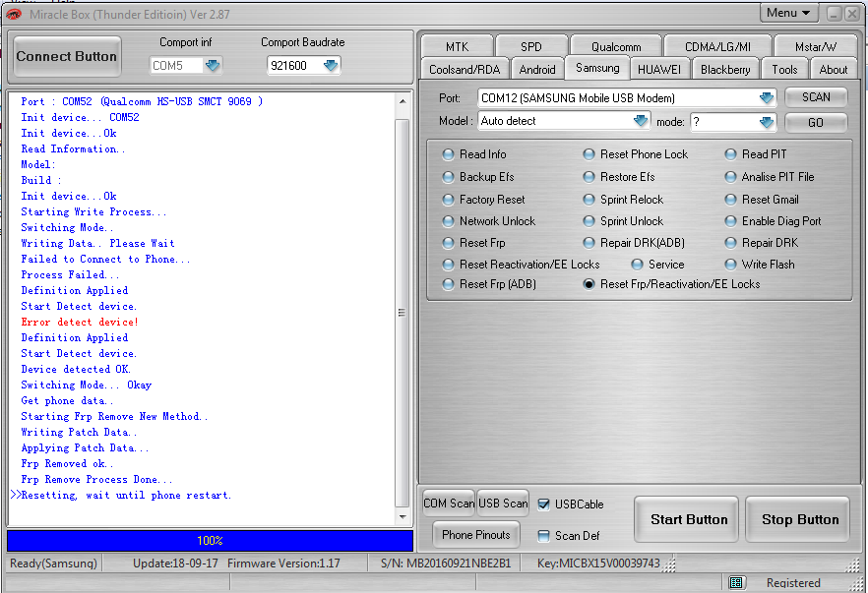Click the Ready(Samsung) status bar entry
Viewport: 868px width, 593px height.
tap(54, 563)
